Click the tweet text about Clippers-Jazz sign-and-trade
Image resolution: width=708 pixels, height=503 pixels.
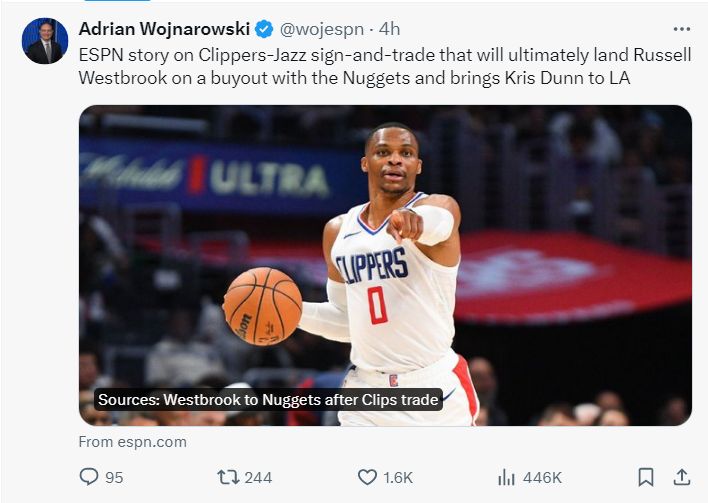(385, 66)
